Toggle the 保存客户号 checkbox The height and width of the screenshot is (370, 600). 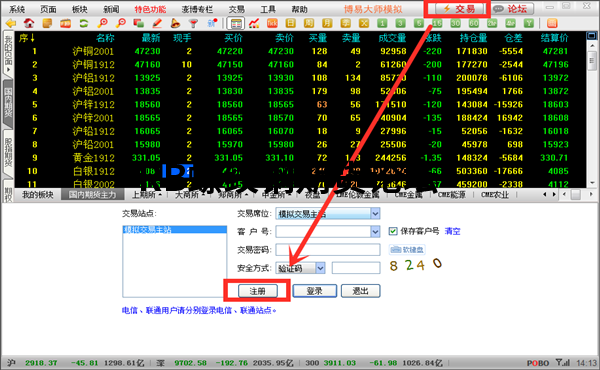pos(393,231)
